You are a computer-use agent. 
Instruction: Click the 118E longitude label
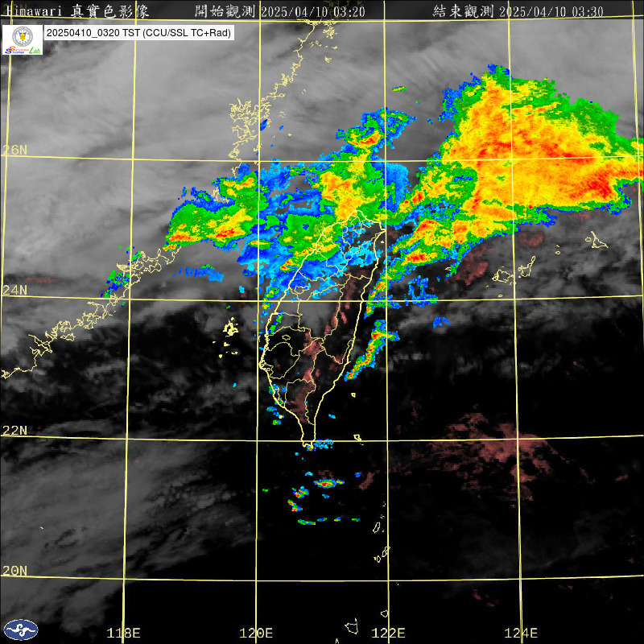click(x=124, y=633)
